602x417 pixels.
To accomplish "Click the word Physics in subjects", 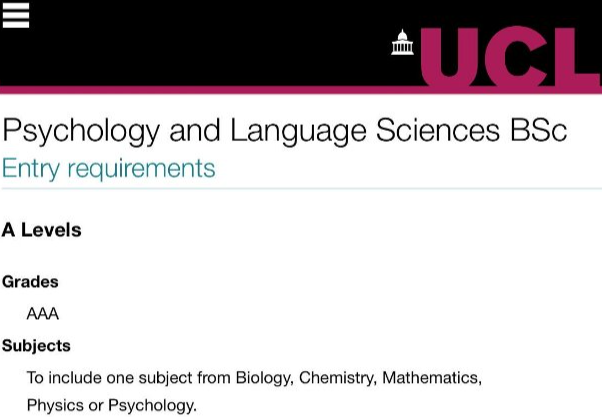I will 55,405.
